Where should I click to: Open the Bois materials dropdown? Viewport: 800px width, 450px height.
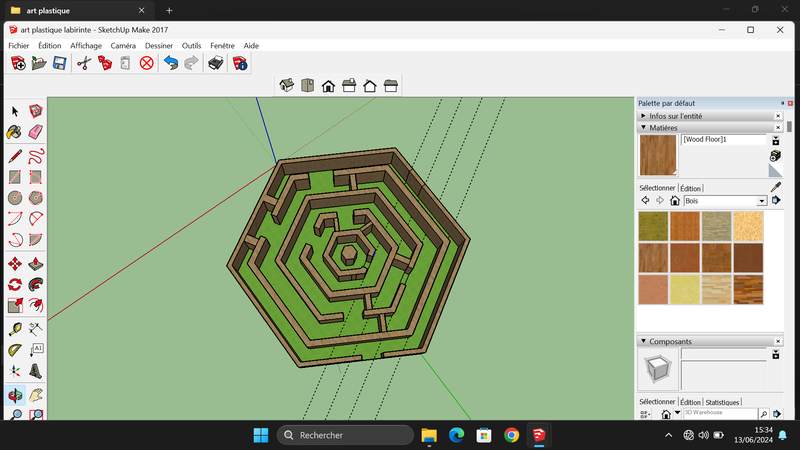pyautogui.click(x=761, y=201)
